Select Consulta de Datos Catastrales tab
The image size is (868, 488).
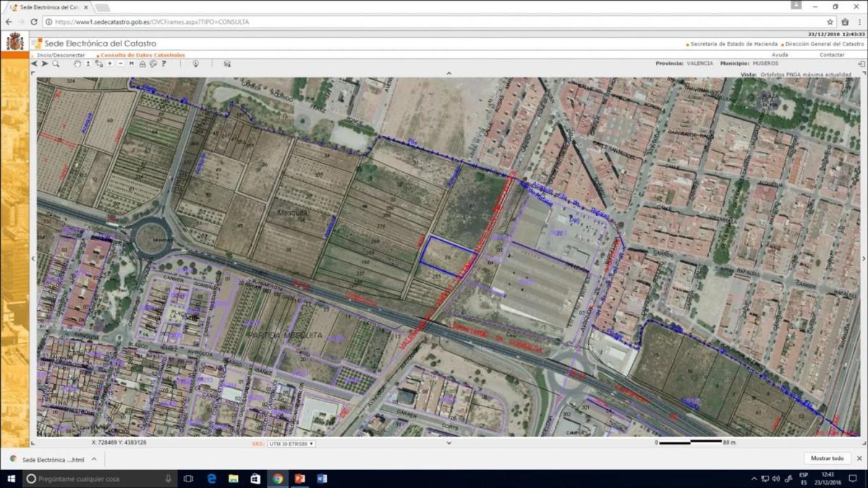142,55
